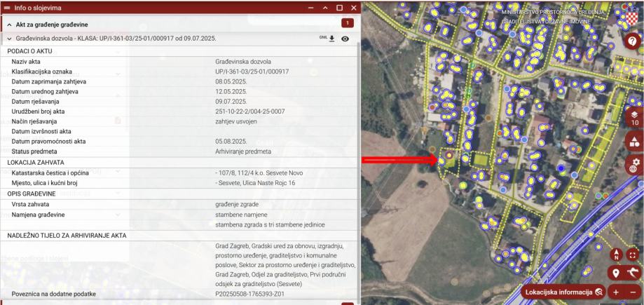Open Lokacijska informacija

tap(563, 292)
